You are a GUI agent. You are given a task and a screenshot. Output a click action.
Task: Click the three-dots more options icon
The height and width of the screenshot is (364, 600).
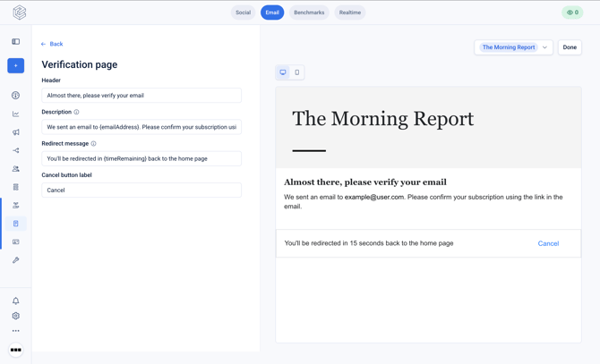[x=16, y=331]
